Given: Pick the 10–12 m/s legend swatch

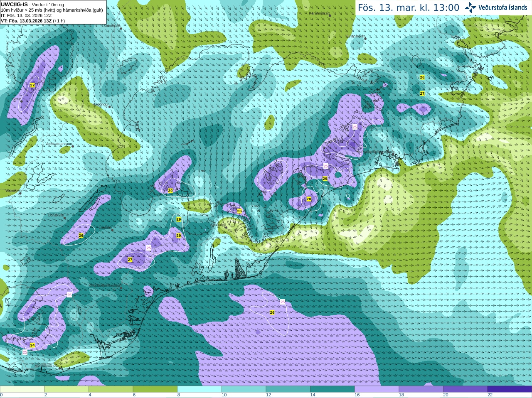Looking at the screenshot, I should 244,389.
